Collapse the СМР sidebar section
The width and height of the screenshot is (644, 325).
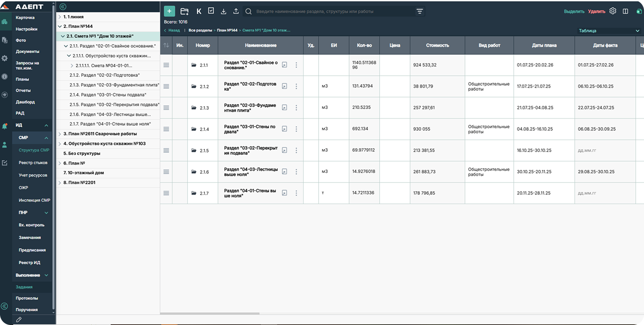tap(46, 138)
